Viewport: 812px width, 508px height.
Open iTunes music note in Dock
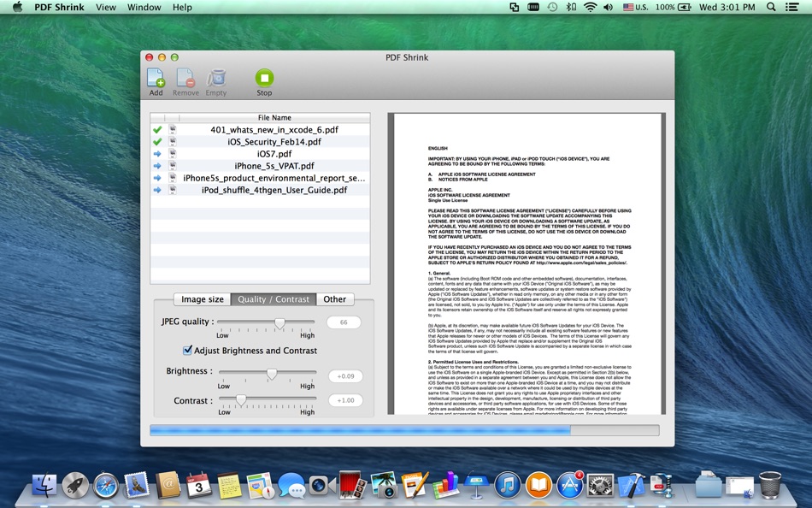pos(508,485)
